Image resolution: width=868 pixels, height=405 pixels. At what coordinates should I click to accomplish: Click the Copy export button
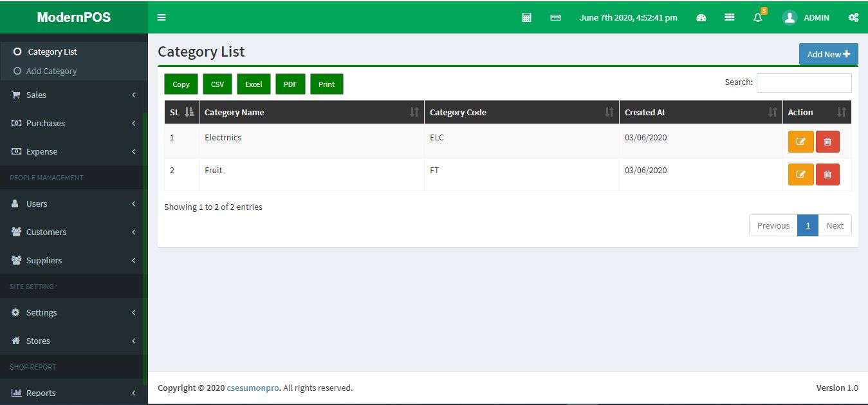[x=181, y=84]
